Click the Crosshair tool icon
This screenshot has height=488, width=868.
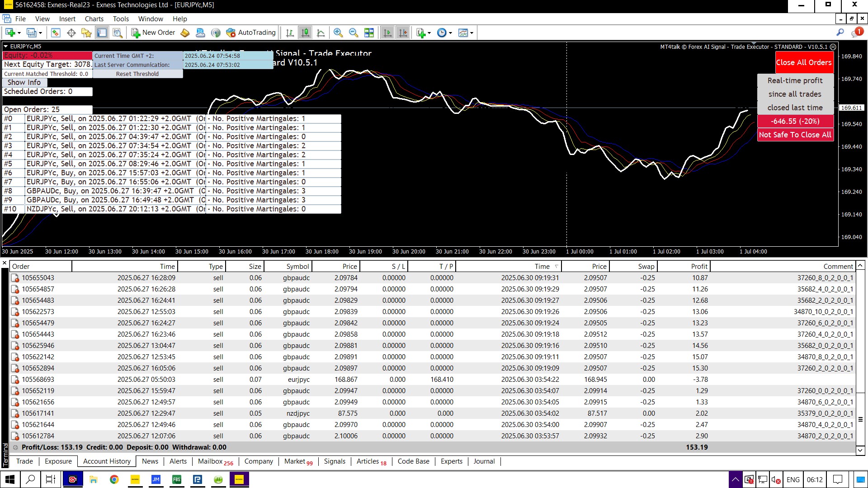click(71, 33)
